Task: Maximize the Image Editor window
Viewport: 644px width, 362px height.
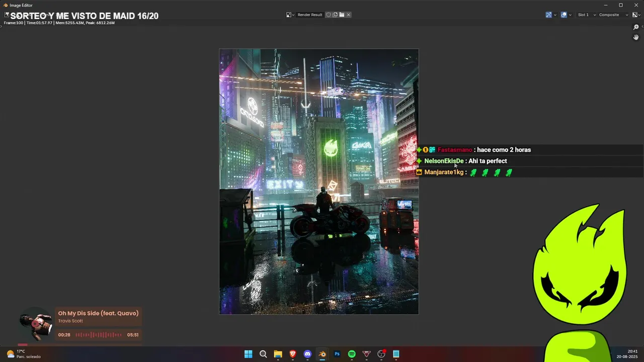Action: click(621, 5)
